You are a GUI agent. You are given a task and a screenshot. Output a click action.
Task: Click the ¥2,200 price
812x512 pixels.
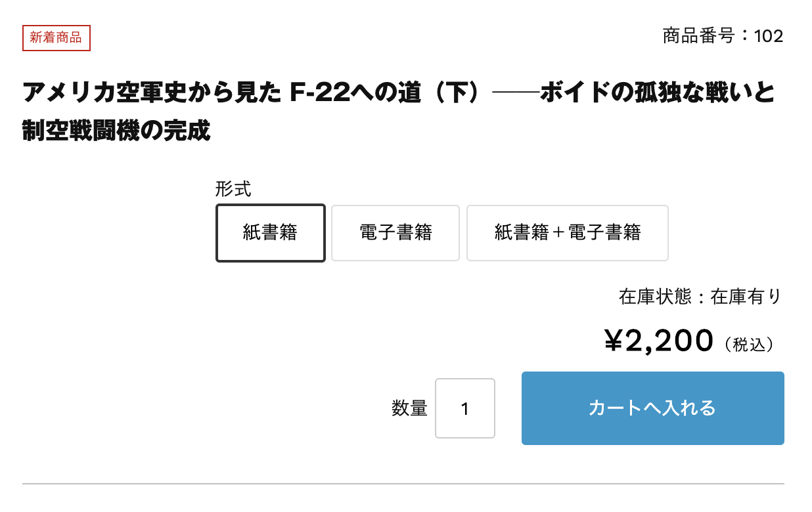658,341
